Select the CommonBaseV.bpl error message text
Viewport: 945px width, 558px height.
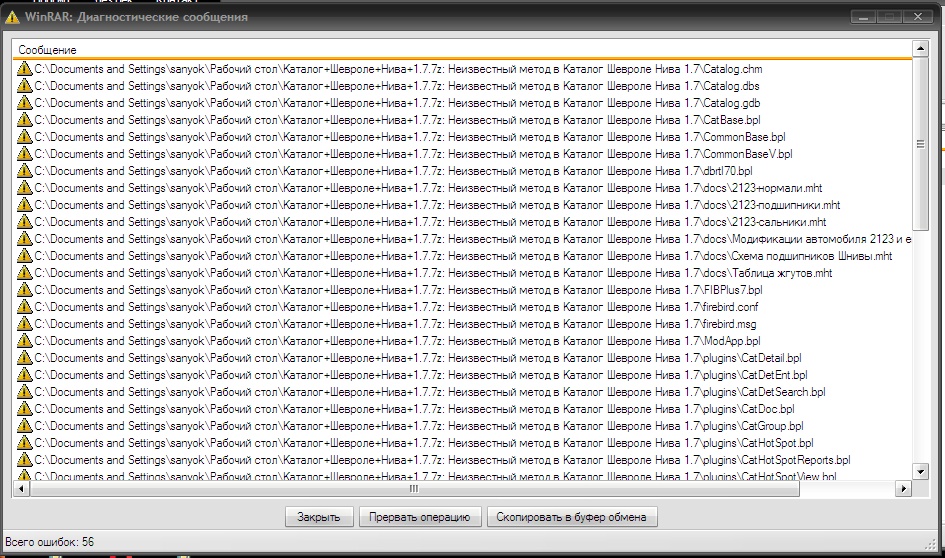coord(413,154)
